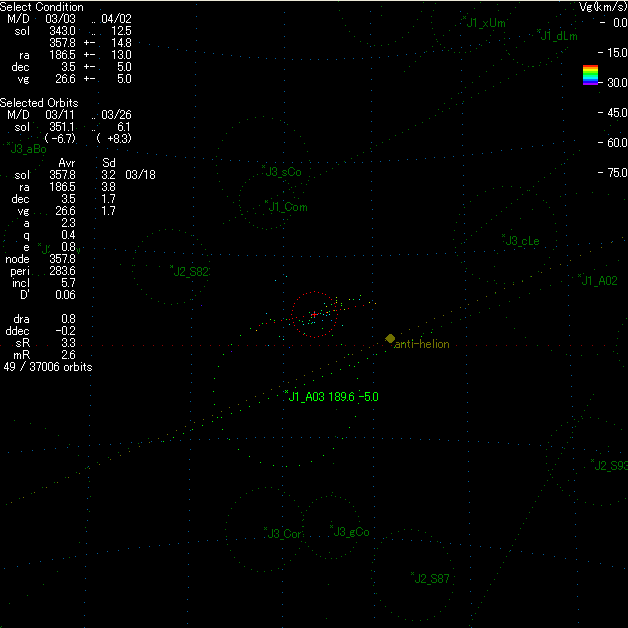The width and height of the screenshot is (628, 628).
Task: Click the Selected Orbits heading
Action: [x=39, y=103]
